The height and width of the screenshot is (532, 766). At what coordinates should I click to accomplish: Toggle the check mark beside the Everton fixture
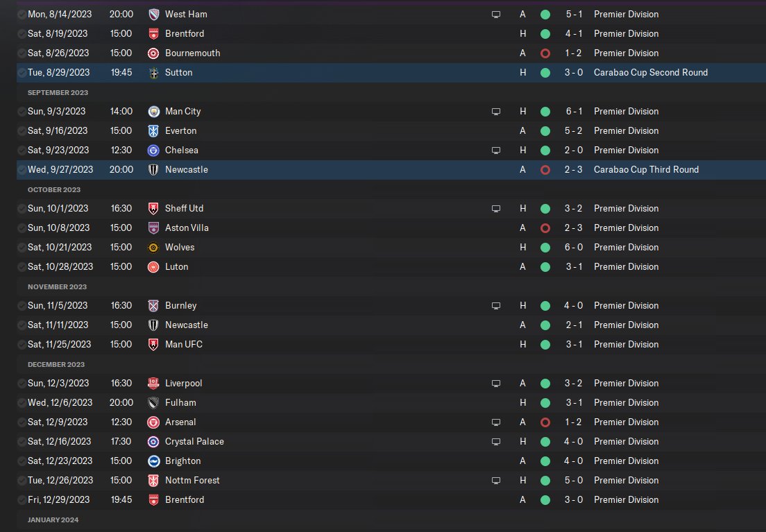pyautogui.click(x=22, y=130)
